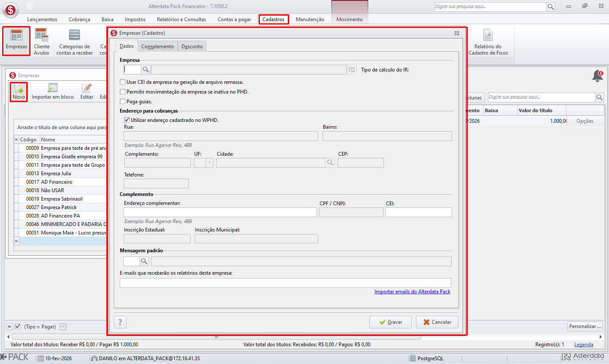Toggle Permitir movimentação da empresa inativa checkbox
Screen dimensions: 609x364
pos(123,92)
